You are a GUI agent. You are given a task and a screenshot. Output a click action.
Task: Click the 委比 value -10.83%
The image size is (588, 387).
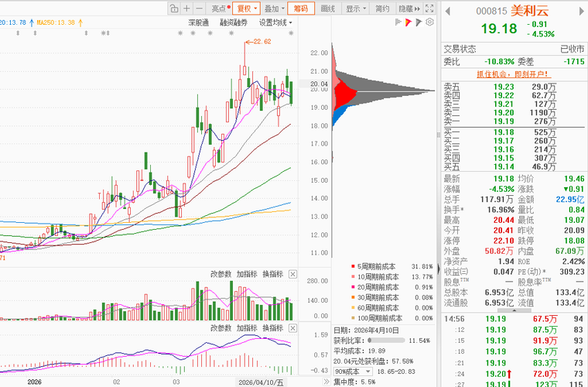pos(499,61)
